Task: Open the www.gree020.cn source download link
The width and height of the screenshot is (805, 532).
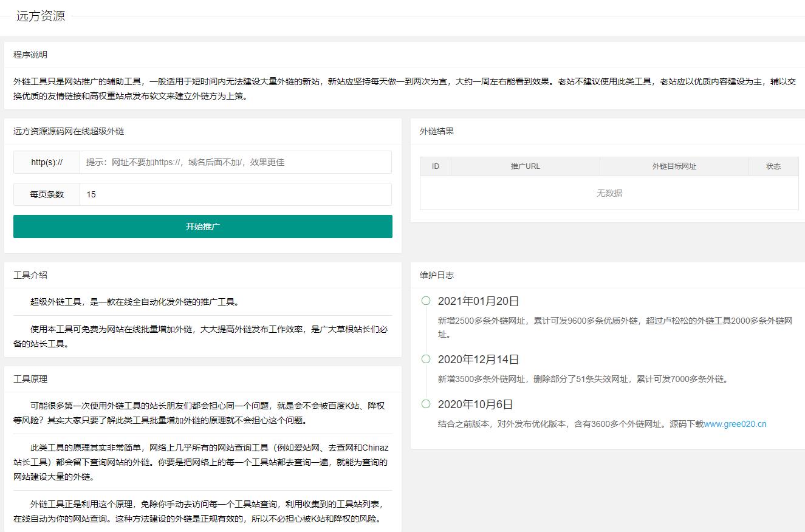Action: [735, 424]
